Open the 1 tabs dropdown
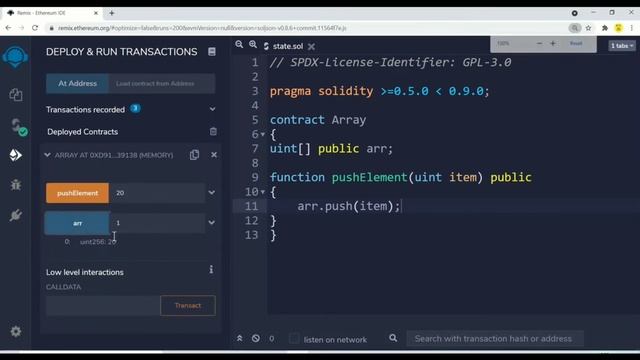 pos(622,46)
